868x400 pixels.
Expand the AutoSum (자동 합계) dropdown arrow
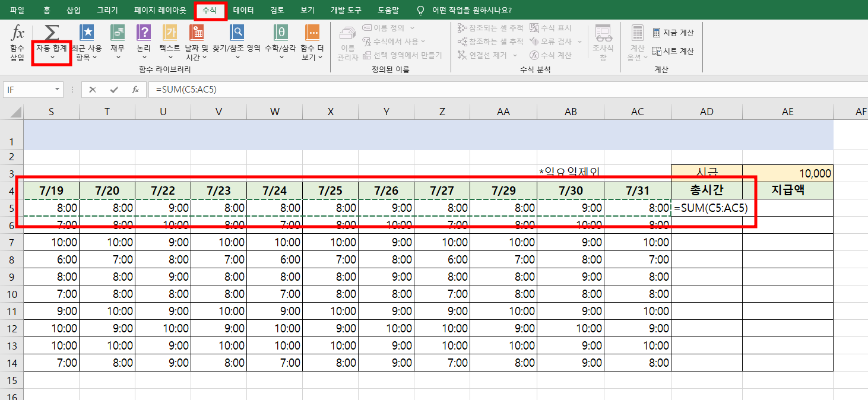click(x=52, y=57)
